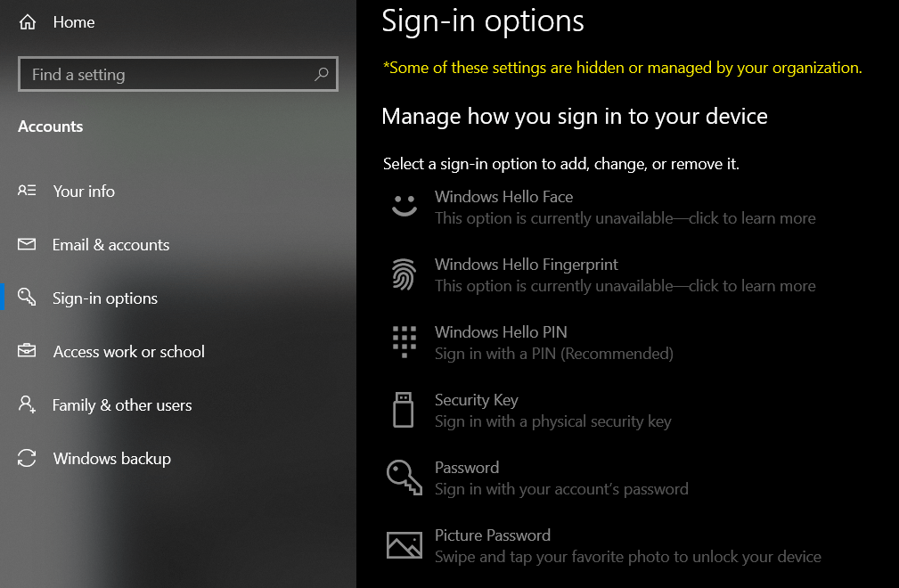Click the Windows backup sync arrows icon

point(27,458)
